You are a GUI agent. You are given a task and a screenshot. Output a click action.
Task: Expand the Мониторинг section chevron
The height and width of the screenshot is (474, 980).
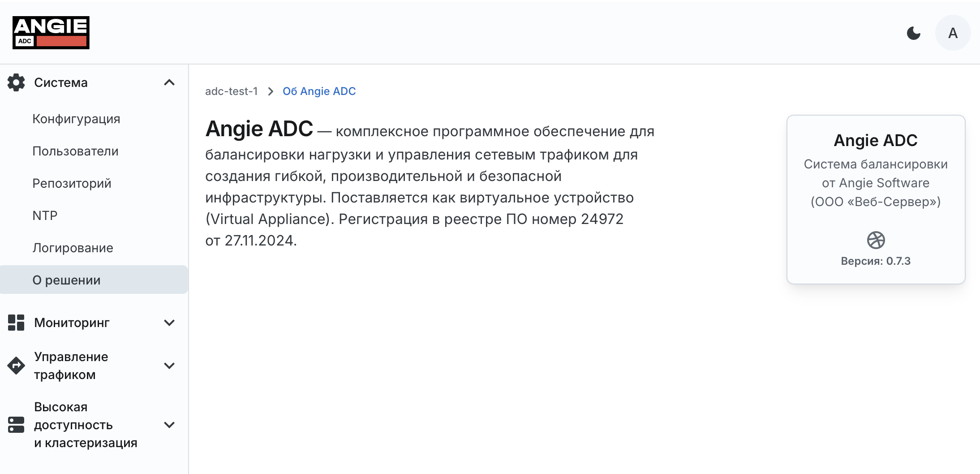click(x=169, y=323)
